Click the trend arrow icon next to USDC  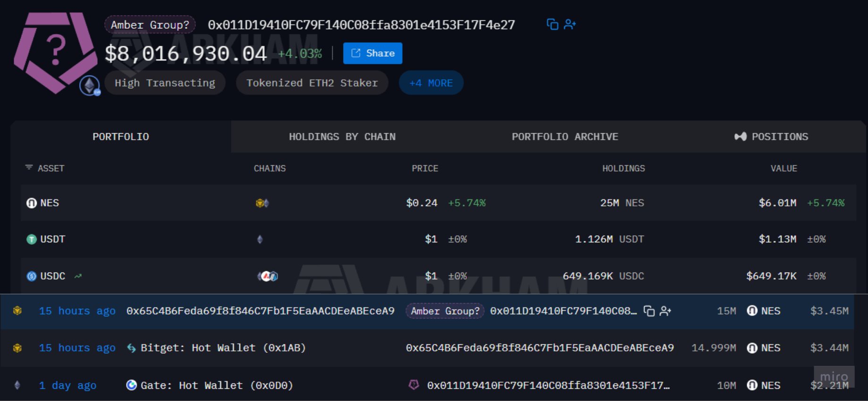(x=78, y=276)
